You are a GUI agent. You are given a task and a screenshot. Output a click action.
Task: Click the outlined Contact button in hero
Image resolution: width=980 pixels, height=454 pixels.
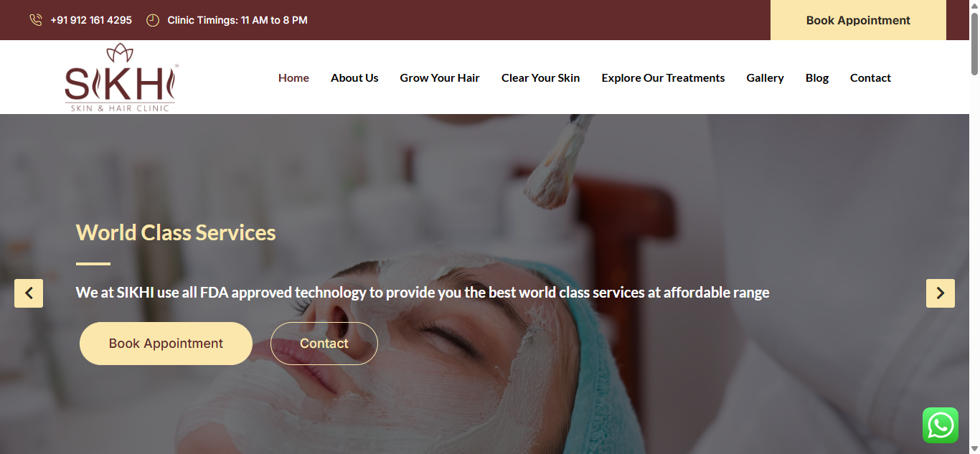pyautogui.click(x=324, y=344)
